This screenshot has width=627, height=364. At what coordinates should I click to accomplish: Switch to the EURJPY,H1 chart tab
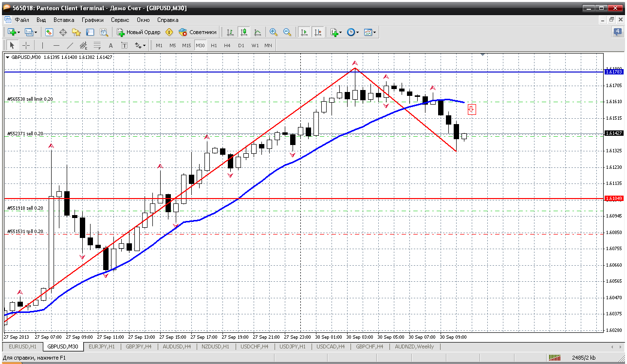pyautogui.click(x=102, y=346)
